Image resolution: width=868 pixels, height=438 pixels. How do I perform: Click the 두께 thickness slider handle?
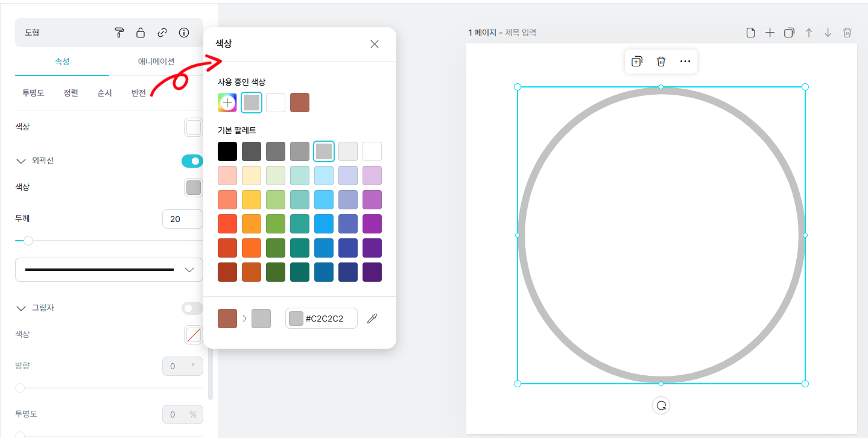[28, 241]
